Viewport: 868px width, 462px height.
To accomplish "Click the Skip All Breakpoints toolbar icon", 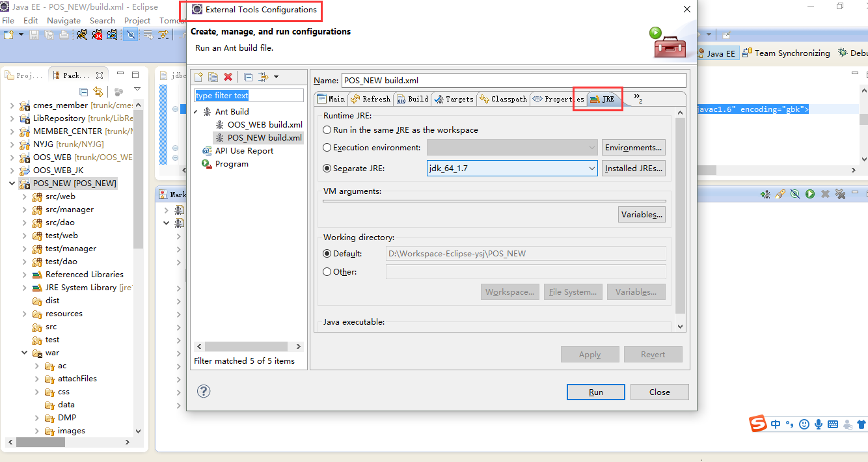I will [131, 34].
